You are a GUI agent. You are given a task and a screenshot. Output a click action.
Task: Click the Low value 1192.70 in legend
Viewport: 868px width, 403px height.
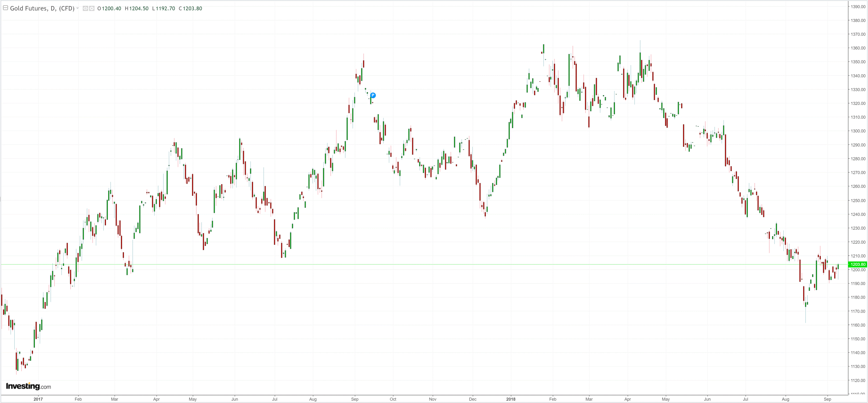165,8
